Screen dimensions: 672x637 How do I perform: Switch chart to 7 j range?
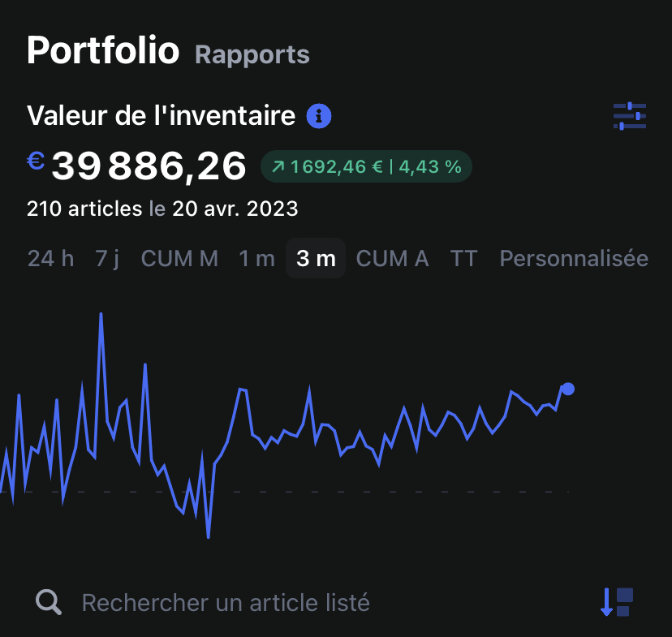(107, 258)
